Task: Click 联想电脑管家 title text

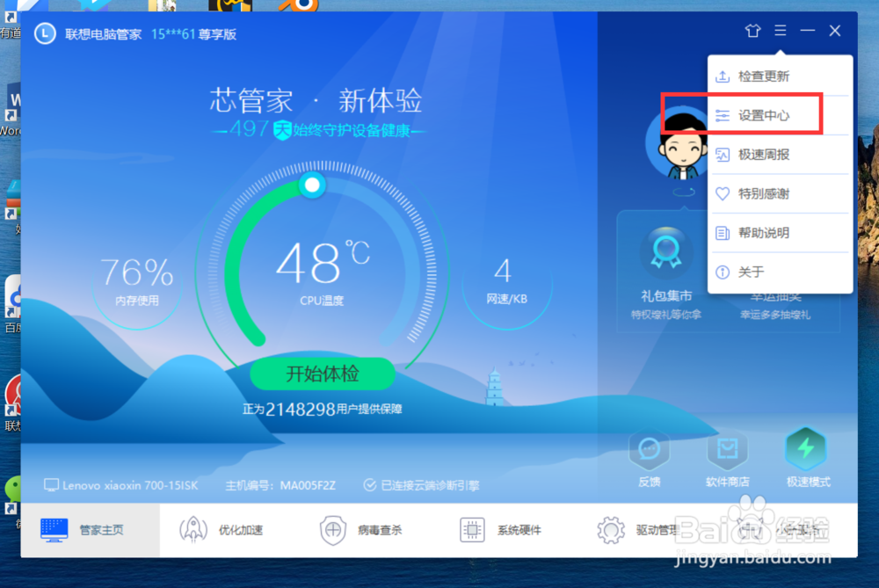Action: [x=103, y=34]
